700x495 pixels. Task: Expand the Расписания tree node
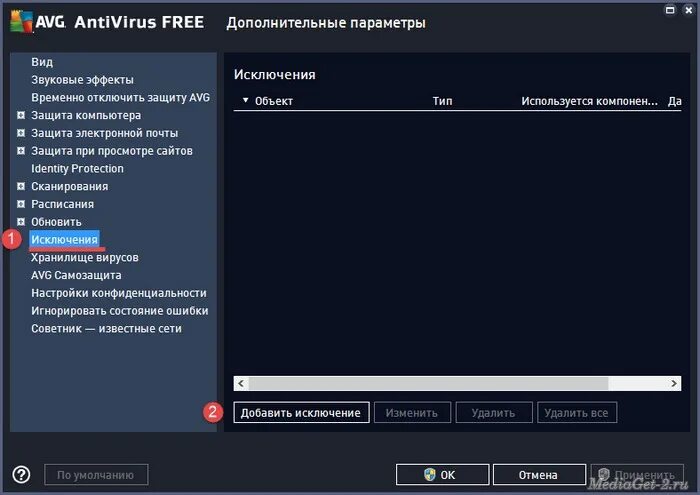click(21, 204)
